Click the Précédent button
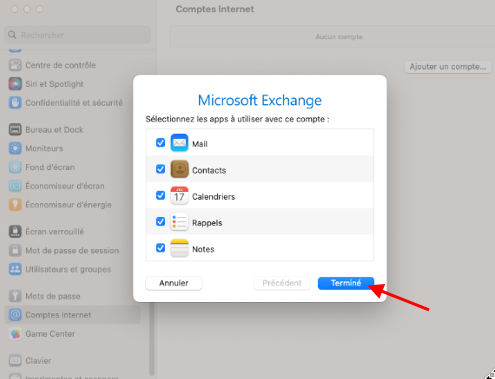 282,283
